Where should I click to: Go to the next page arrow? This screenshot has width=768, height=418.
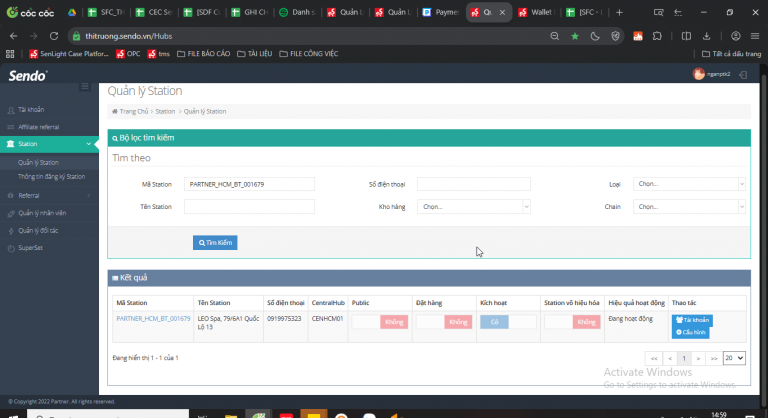[698, 358]
